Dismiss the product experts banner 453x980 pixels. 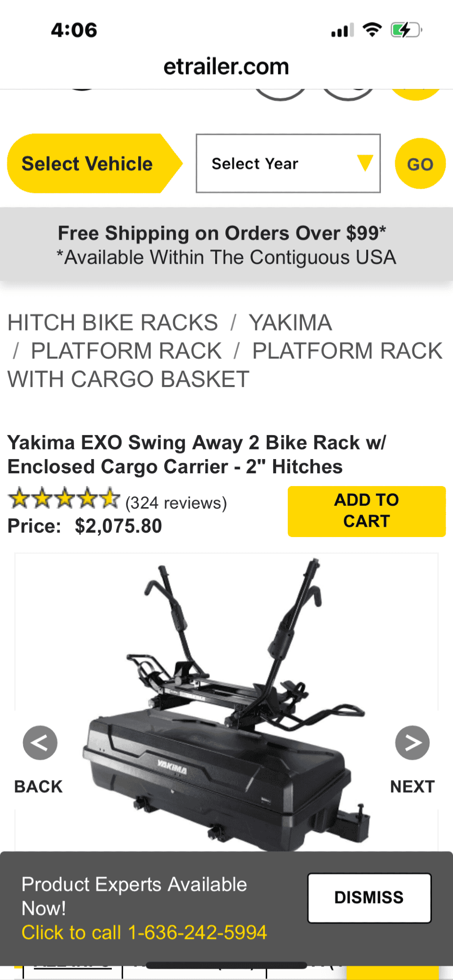coord(369,898)
